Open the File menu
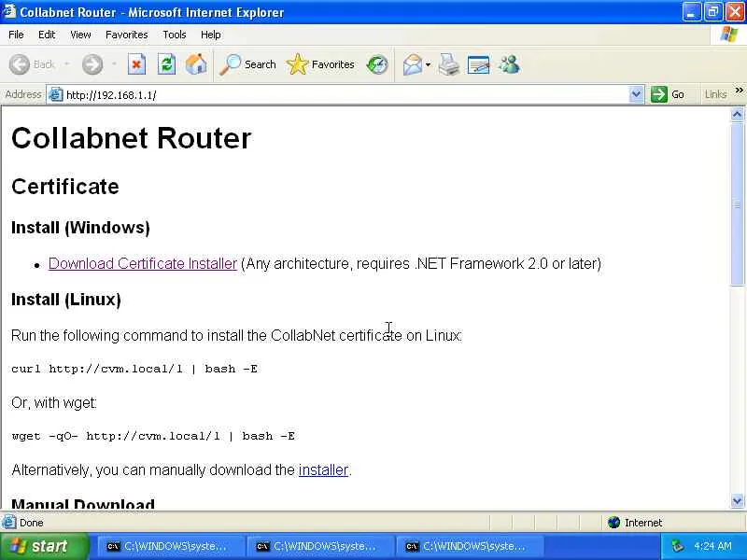747x560 pixels. pyautogui.click(x=16, y=35)
